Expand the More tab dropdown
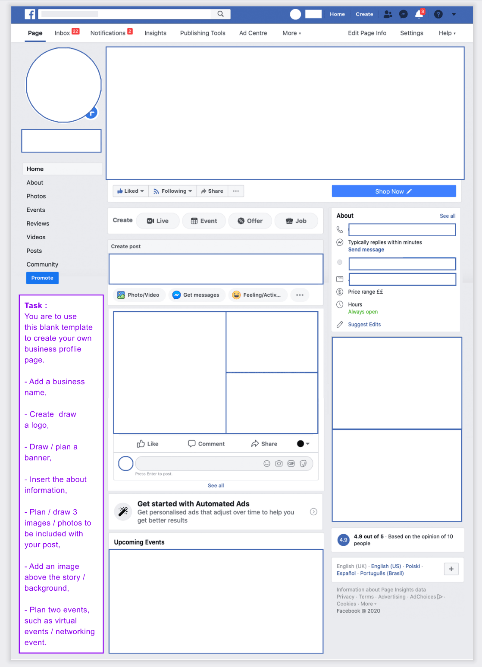 [291, 33]
